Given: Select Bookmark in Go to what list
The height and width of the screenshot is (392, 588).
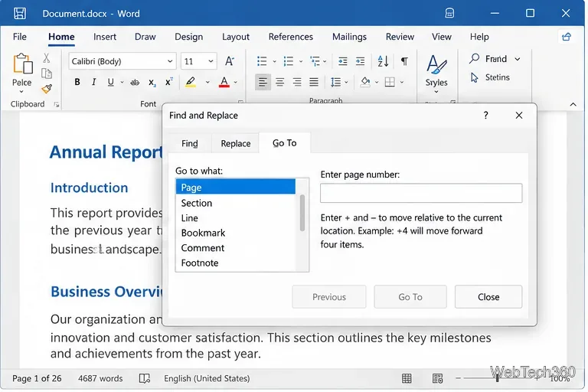Looking at the screenshot, I should (236, 233).
